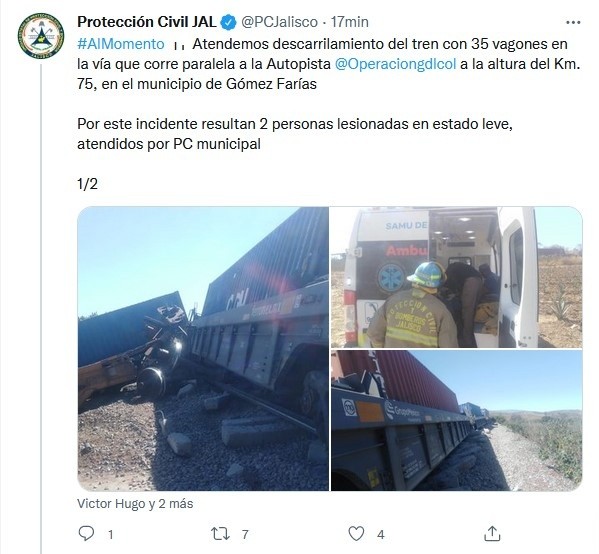Like the tweet with the heart icon

356,534
